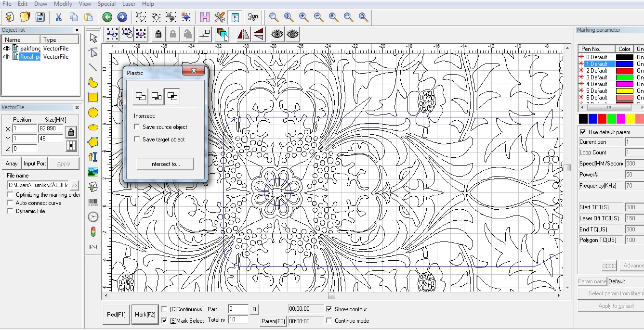This screenshot has width=644, height=330.
Task: Click the scissors cut icon
Action: [58, 17]
